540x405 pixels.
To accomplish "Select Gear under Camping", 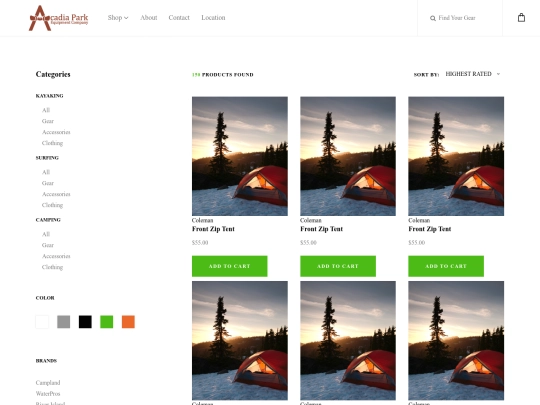I will pos(48,245).
